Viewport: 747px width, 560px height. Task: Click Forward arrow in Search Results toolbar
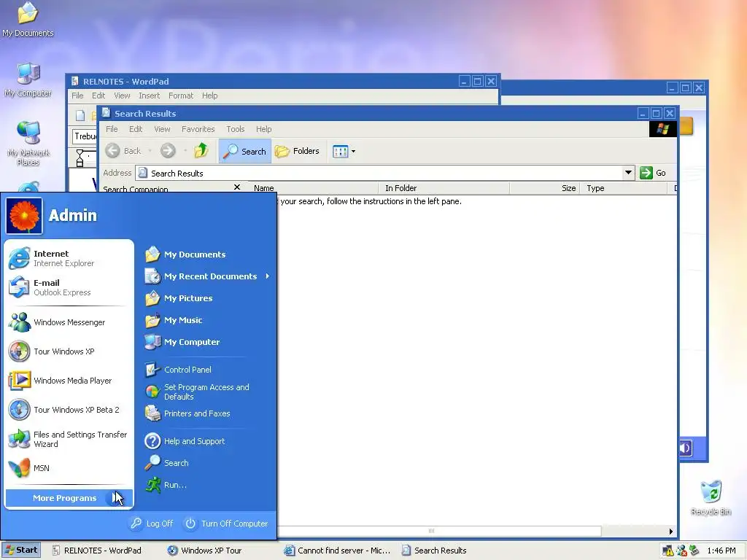coord(168,151)
